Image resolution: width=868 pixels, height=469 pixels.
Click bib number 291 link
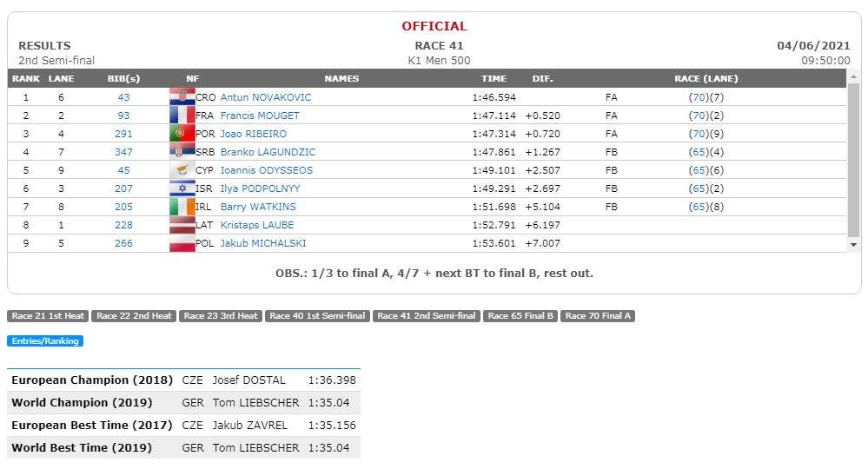click(x=123, y=134)
